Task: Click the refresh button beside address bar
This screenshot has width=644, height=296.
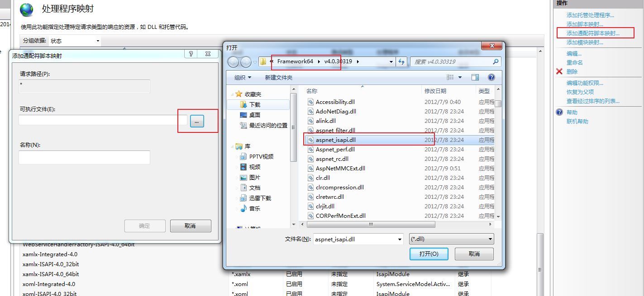Action: click(x=401, y=62)
